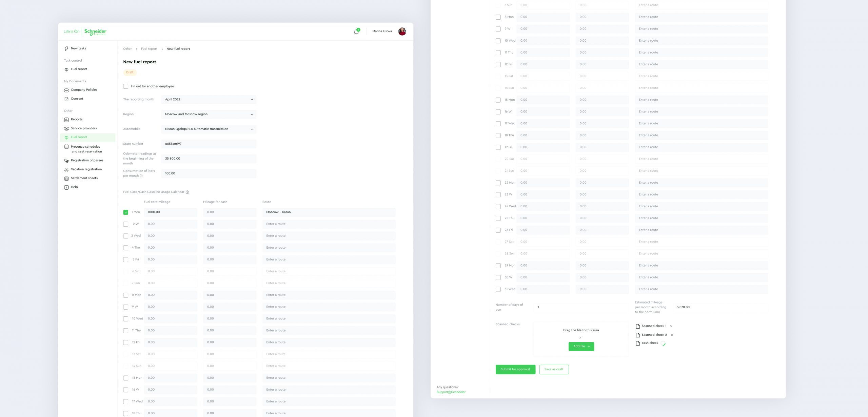Click the info icon beside Usage Calendar

point(188,192)
